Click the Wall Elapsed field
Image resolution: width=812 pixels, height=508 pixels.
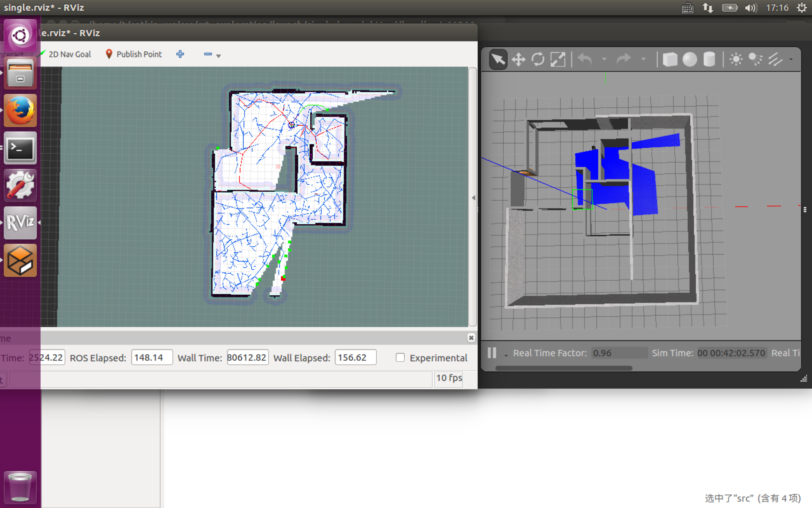point(356,357)
